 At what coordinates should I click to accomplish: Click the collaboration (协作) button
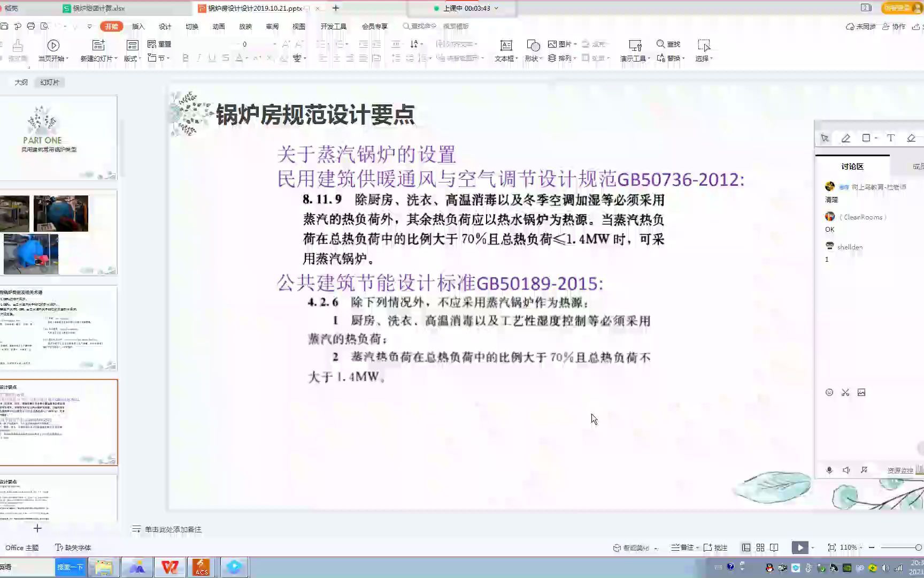(x=894, y=26)
